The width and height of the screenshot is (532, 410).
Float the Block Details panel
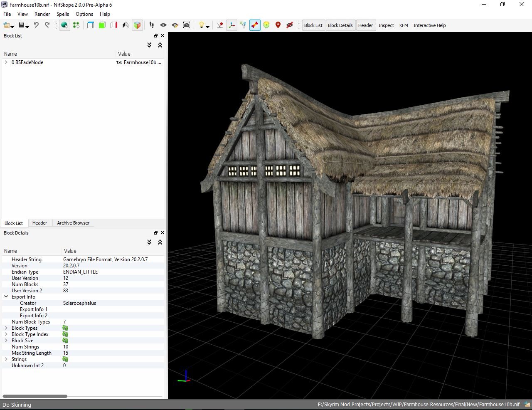point(156,233)
